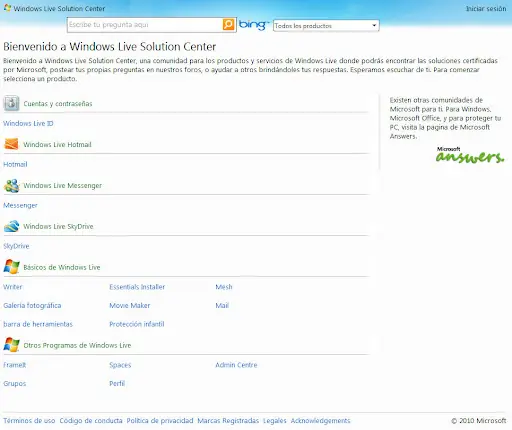Open the Admin Centre link
This screenshot has height=430, width=512.
tap(236, 365)
